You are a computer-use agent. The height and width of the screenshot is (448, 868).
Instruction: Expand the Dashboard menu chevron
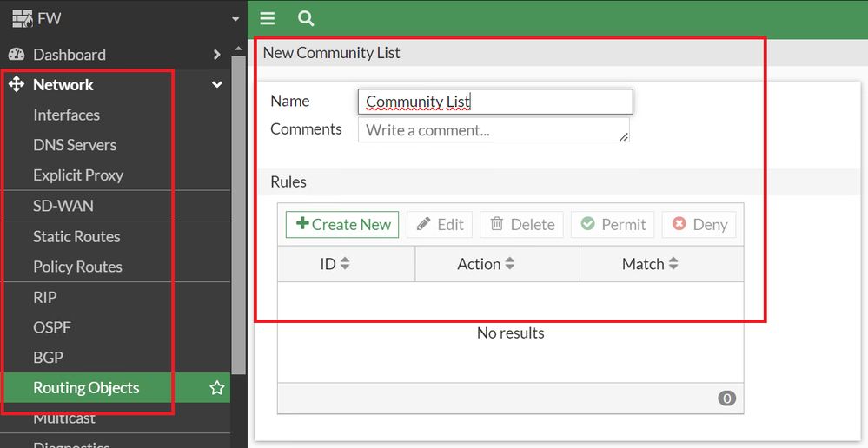[217, 55]
